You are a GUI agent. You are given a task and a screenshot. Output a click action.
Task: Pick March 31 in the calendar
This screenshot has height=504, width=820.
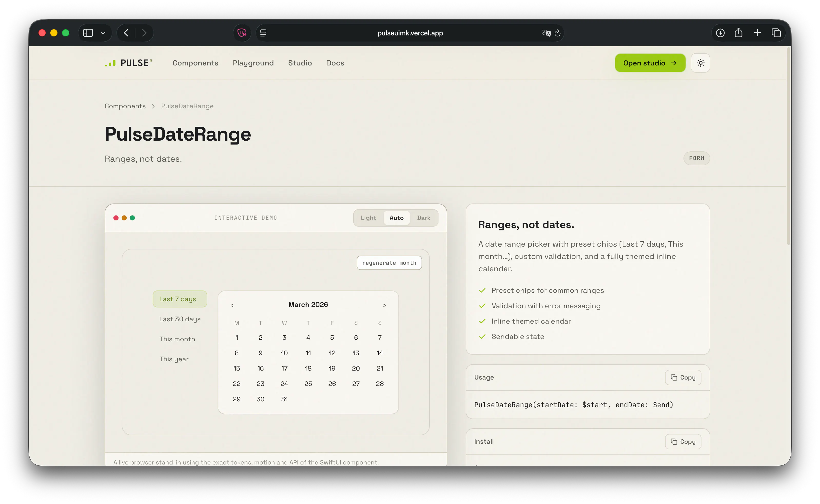coord(284,399)
